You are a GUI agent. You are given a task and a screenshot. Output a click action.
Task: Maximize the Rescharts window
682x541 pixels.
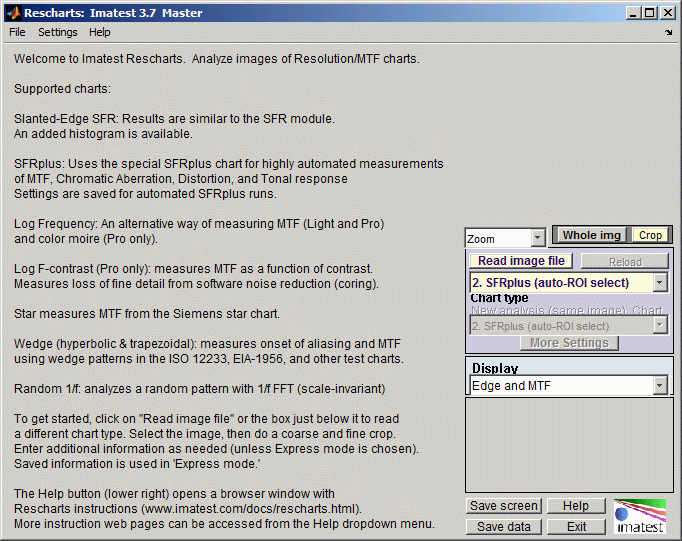coord(649,13)
